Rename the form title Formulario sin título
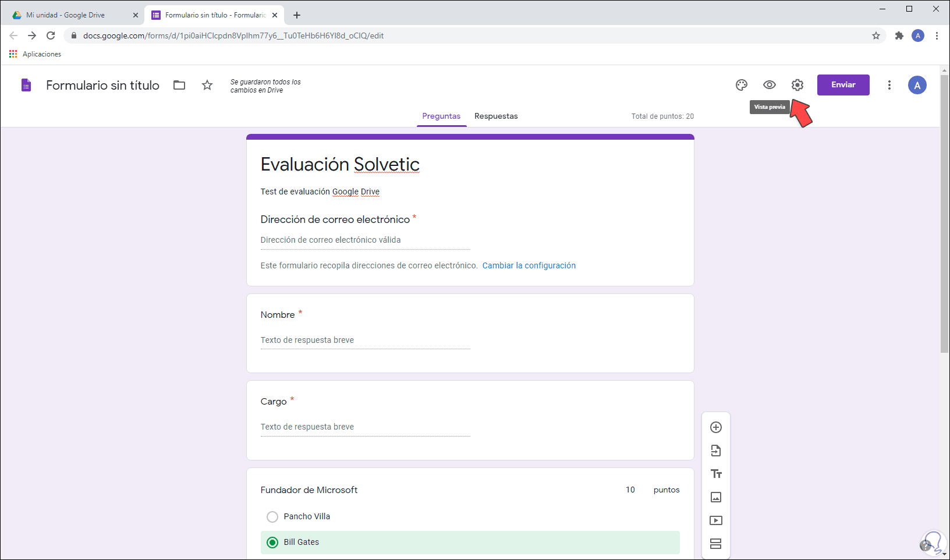Image resolution: width=950 pixels, height=560 pixels. click(x=102, y=85)
